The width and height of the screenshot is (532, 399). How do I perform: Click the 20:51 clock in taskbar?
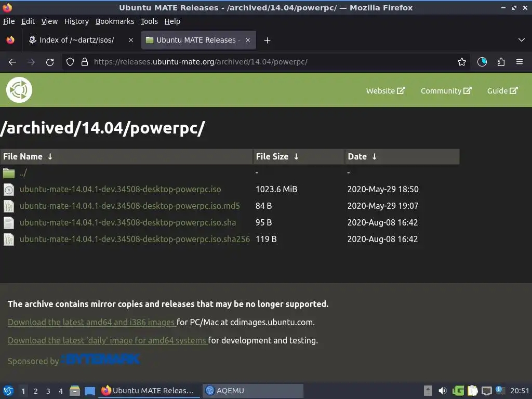pyautogui.click(x=520, y=391)
